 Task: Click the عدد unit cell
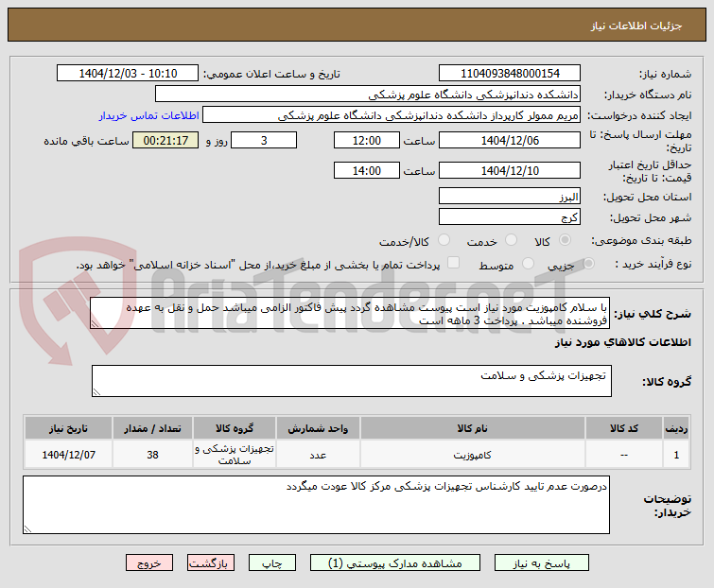click(318, 454)
